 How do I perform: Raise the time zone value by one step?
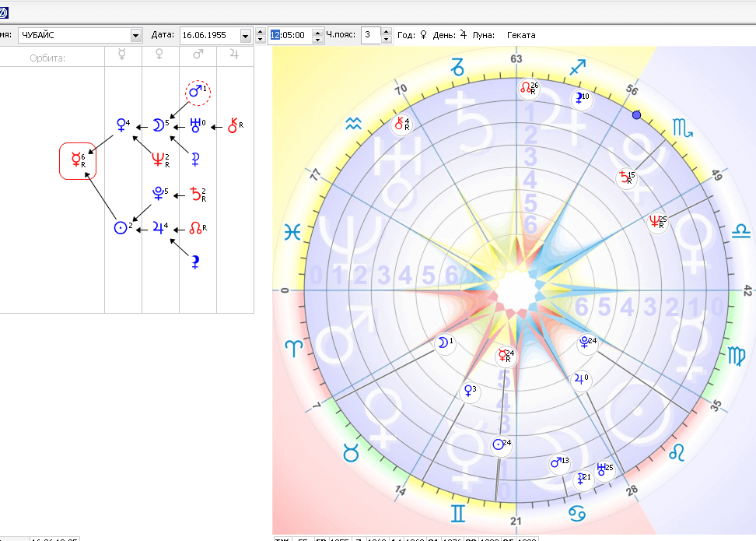pyautogui.click(x=387, y=31)
